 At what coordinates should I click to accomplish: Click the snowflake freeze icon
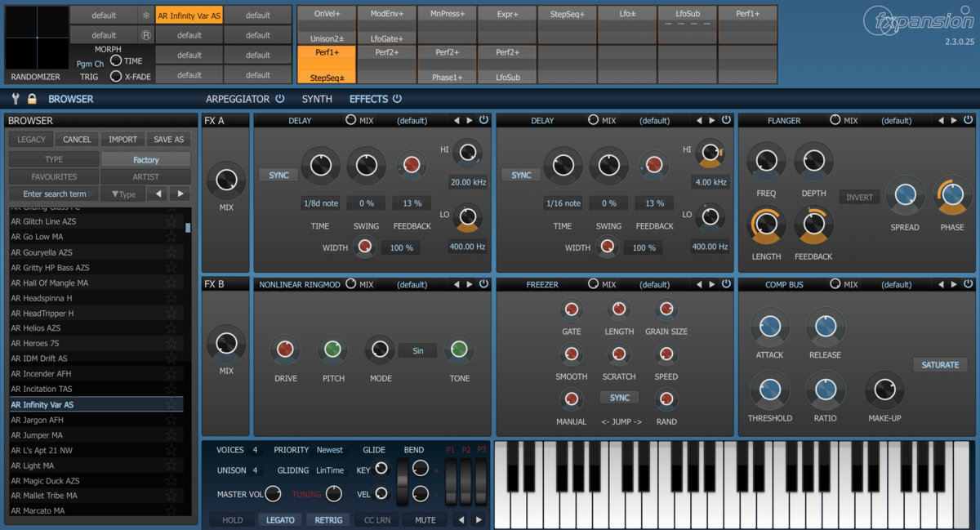[x=145, y=16]
